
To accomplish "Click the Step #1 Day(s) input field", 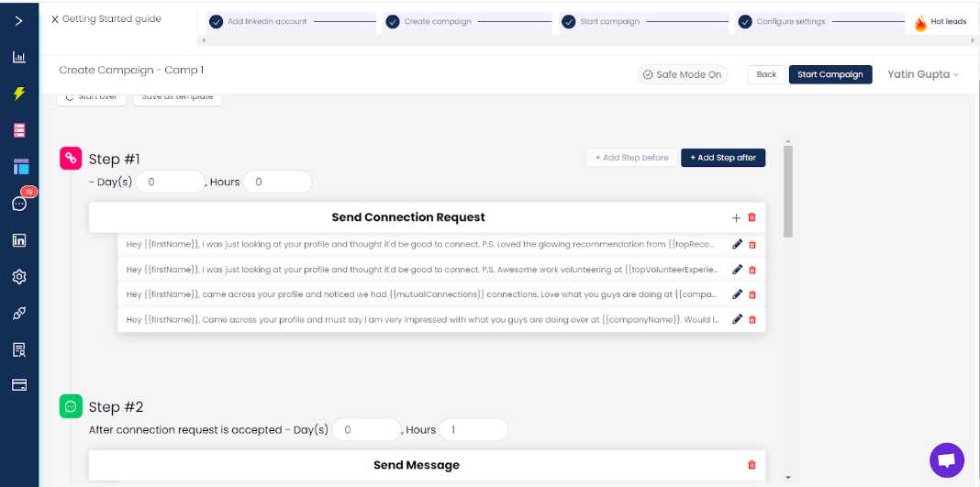I will pos(170,182).
